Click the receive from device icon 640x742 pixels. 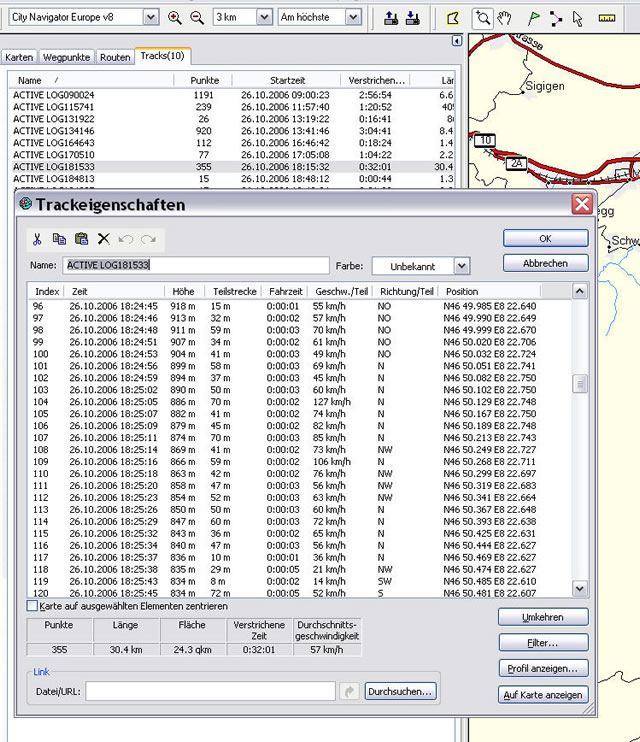click(412, 18)
